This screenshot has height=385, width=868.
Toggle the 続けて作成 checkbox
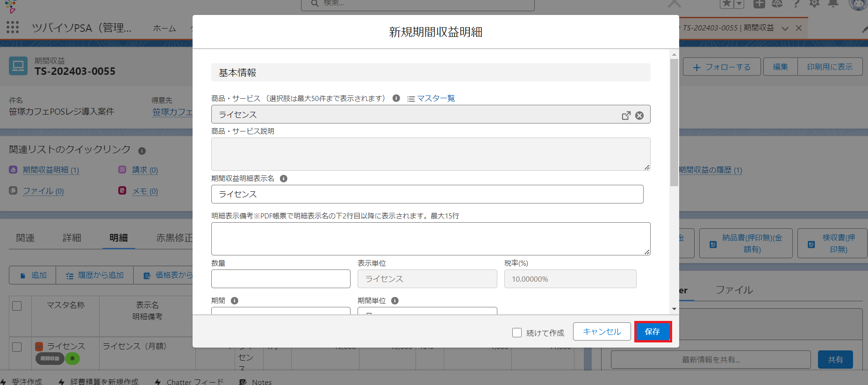(x=517, y=333)
